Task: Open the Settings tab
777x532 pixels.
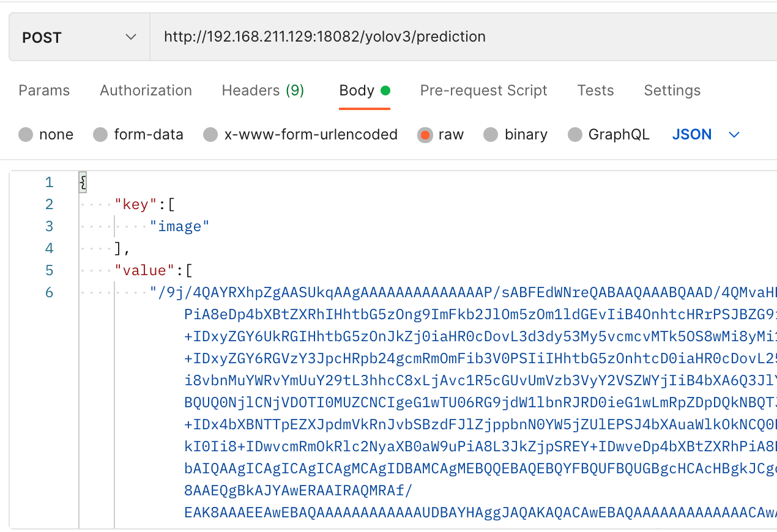Action: (672, 91)
